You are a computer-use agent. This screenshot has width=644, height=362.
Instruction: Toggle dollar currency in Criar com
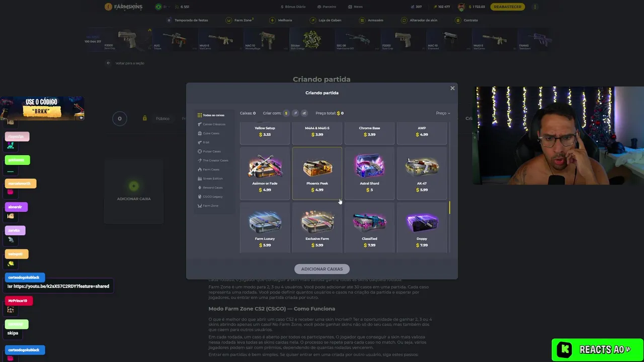[x=286, y=113]
